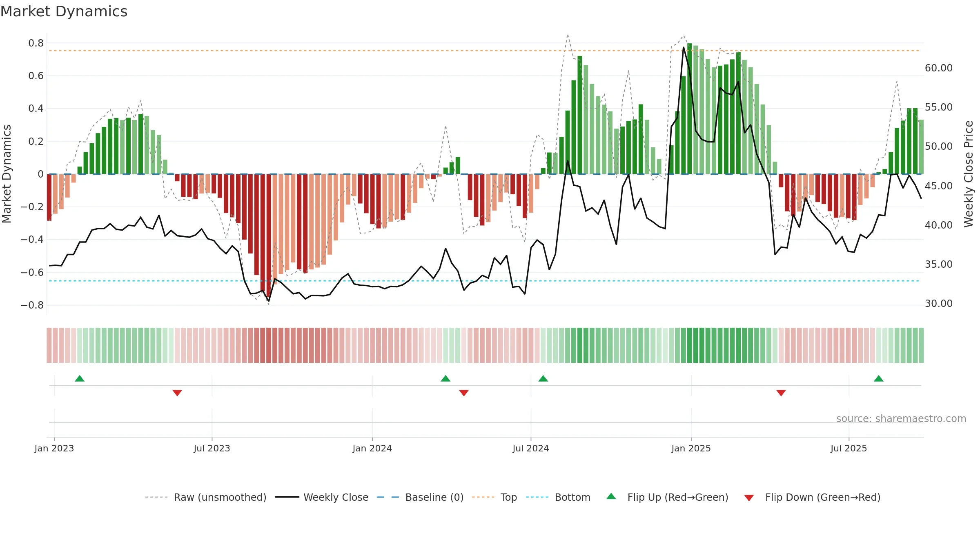Viewport: 980px width, 551px height.
Task: Toggle the Top legend entry
Action: point(494,497)
